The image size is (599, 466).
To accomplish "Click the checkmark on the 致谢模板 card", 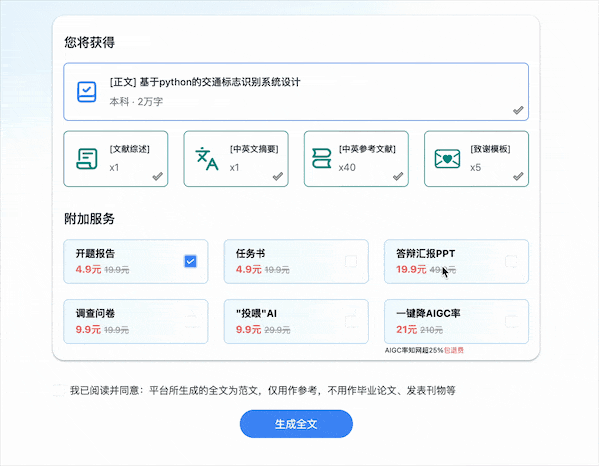I will pos(518,176).
